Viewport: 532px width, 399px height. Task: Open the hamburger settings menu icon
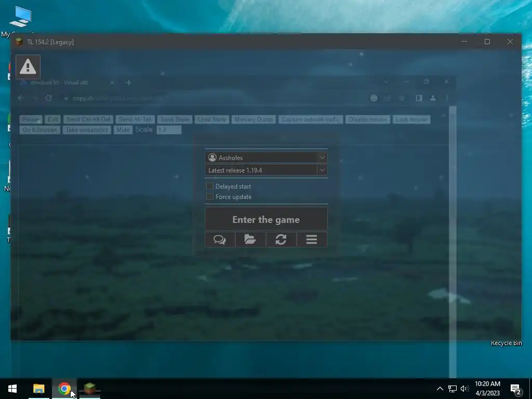[x=312, y=240]
